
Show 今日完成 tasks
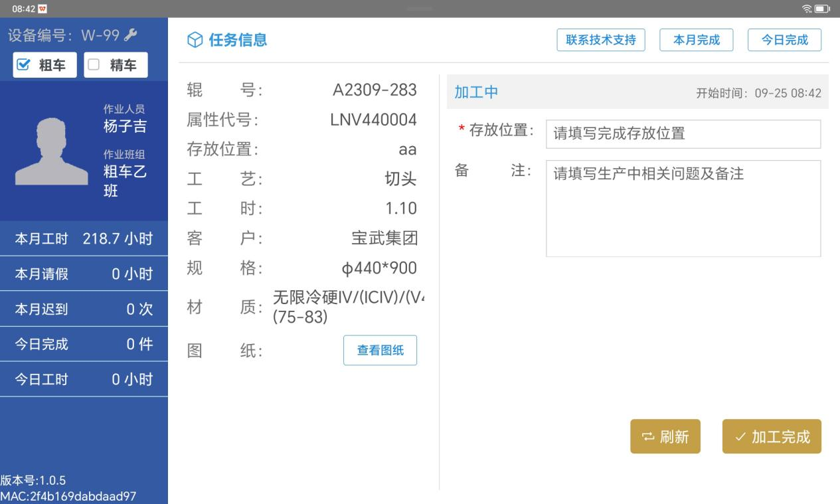[x=784, y=40]
